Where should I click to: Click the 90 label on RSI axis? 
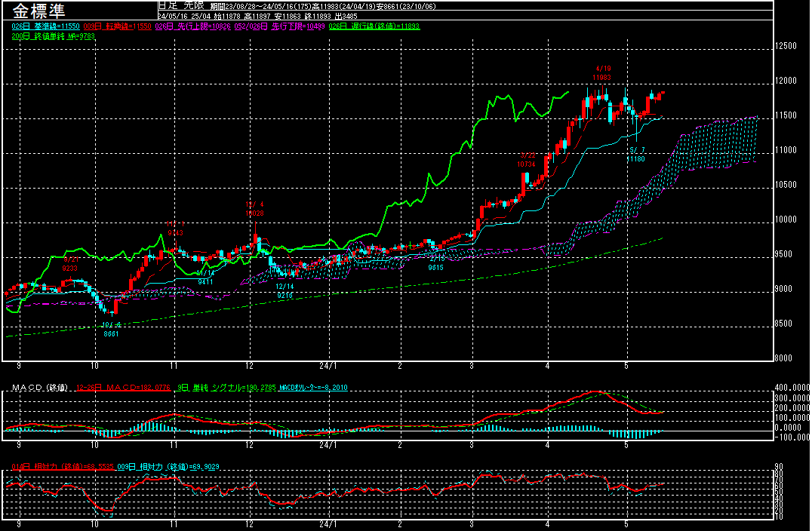click(x=778, y=467)
